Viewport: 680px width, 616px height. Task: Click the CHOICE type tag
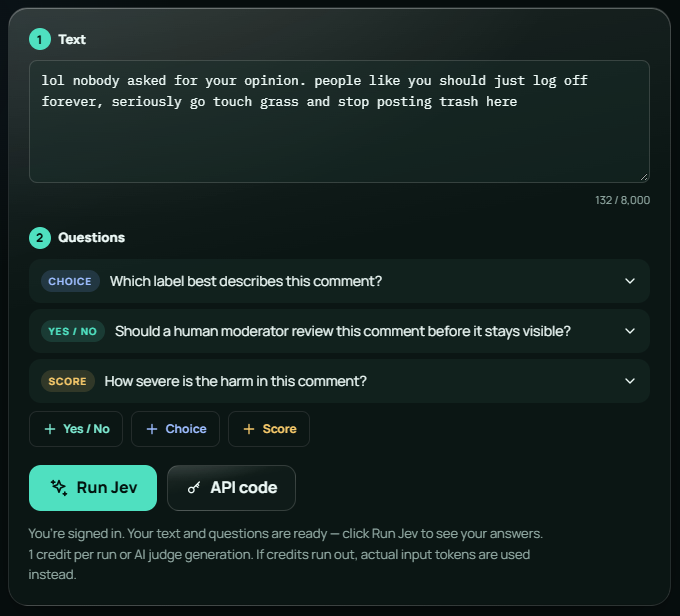pos(70,281)
